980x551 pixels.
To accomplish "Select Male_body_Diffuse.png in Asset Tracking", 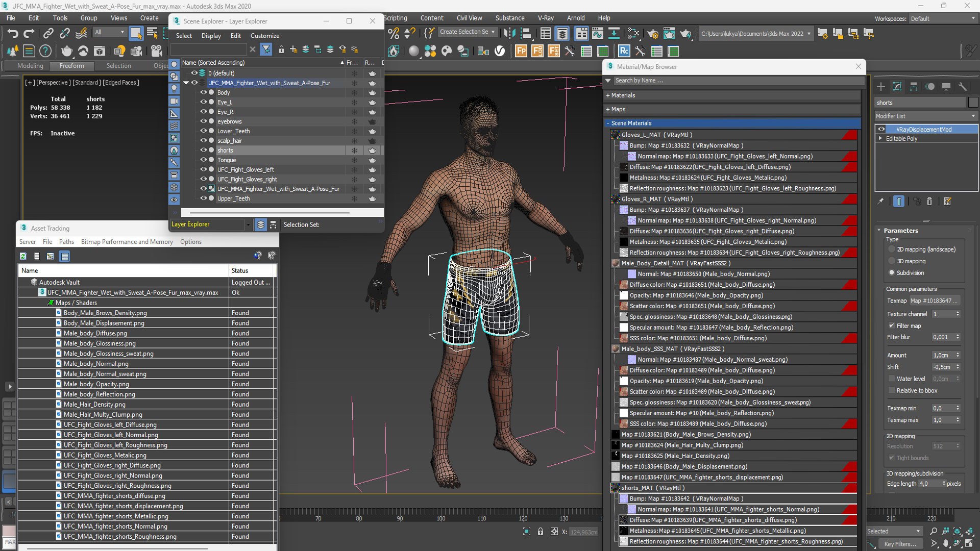I will point(95,333).
